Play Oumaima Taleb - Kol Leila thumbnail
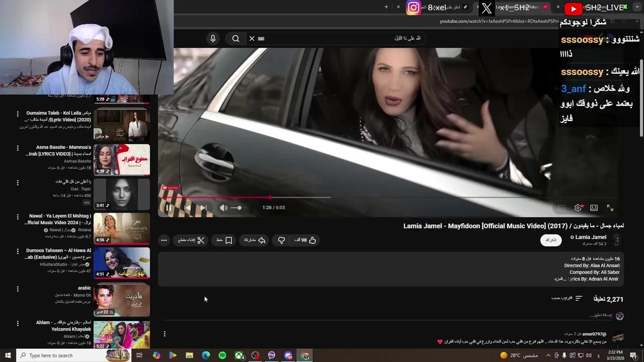Viewport: 644px width, 362px height. (122, 126)
